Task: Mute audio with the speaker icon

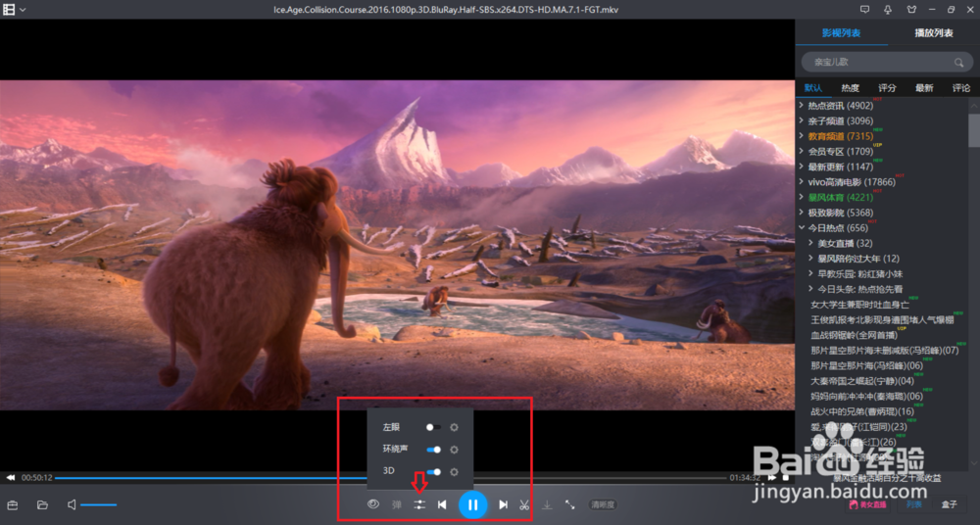Action: [x=72, y=504]
